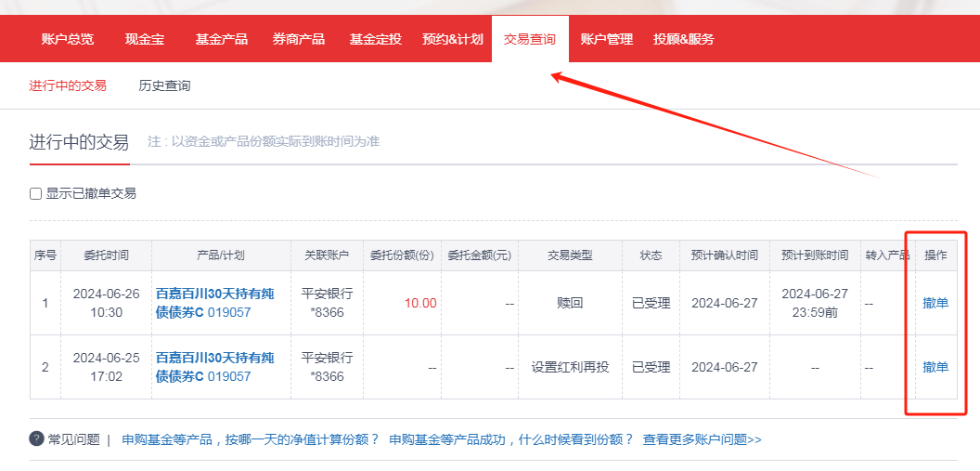Click the 委托金额(元) column header

480,255
